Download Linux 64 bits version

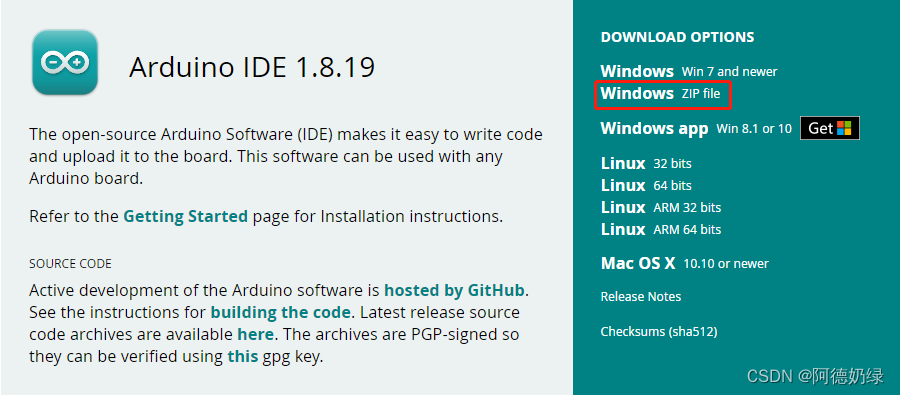(646, 185)
